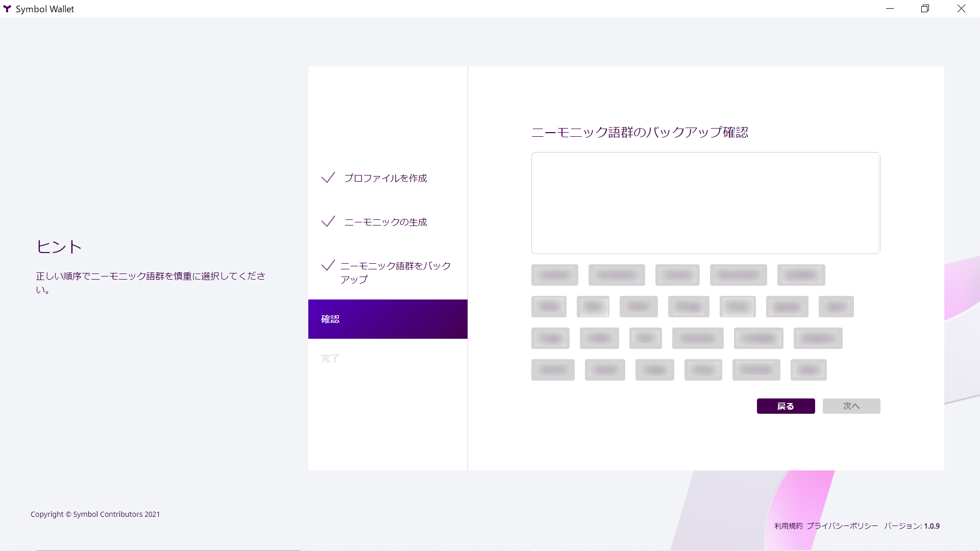Screen dimensions: 980x551
Task: Select ニーモニックの生成 step
Action: point(385,222)
